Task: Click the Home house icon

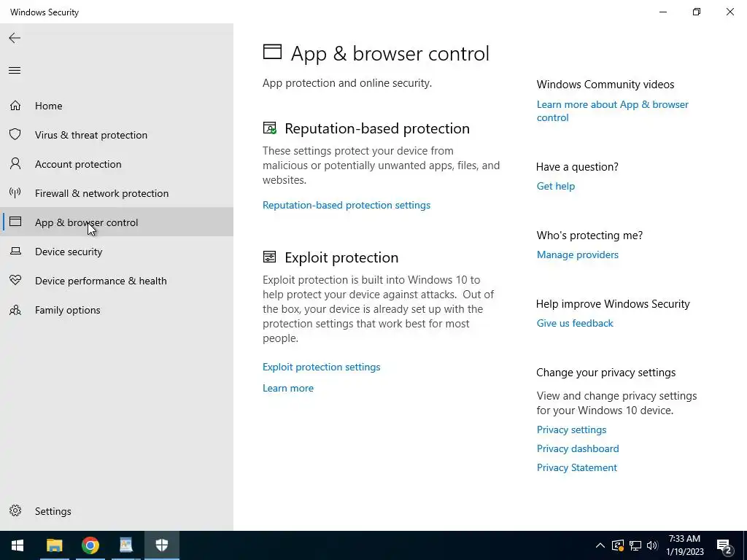Action: click(x=15, y=105)
